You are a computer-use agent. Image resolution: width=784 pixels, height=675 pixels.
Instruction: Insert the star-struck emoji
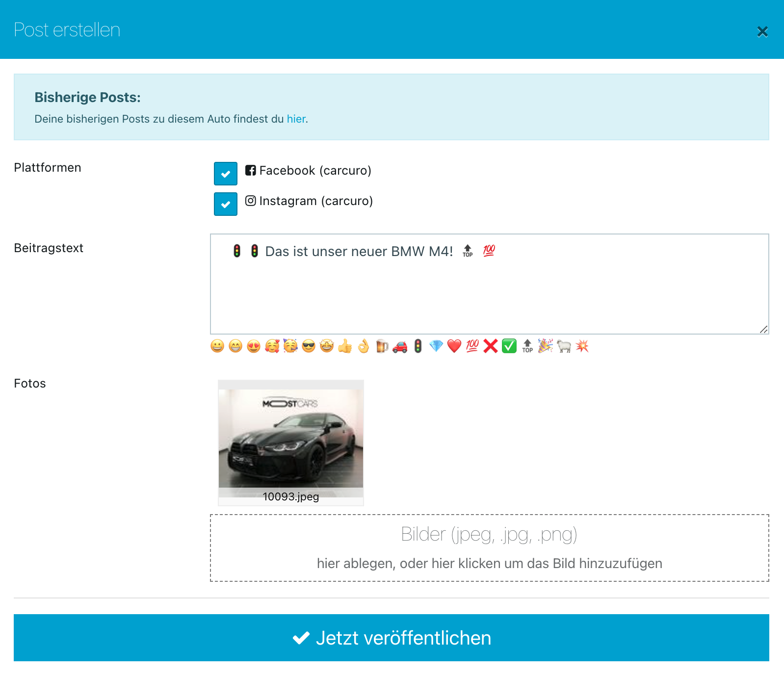[x=327, y=346]
